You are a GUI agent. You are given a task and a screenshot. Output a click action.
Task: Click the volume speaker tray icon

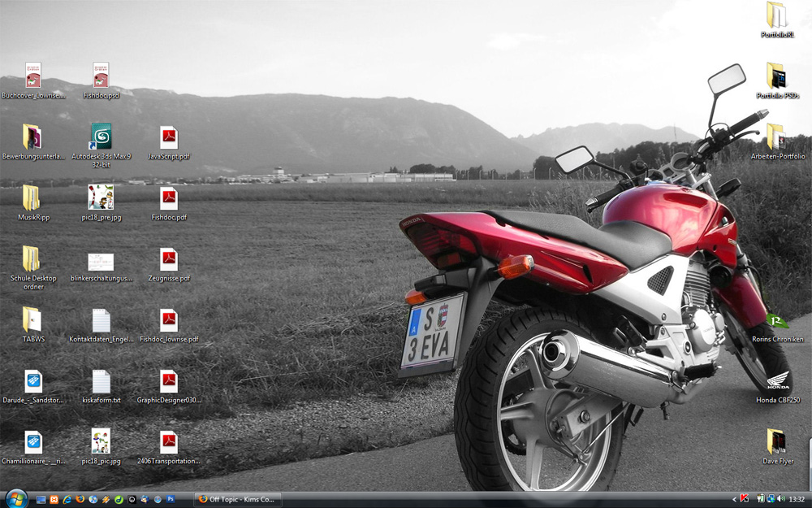780,499
